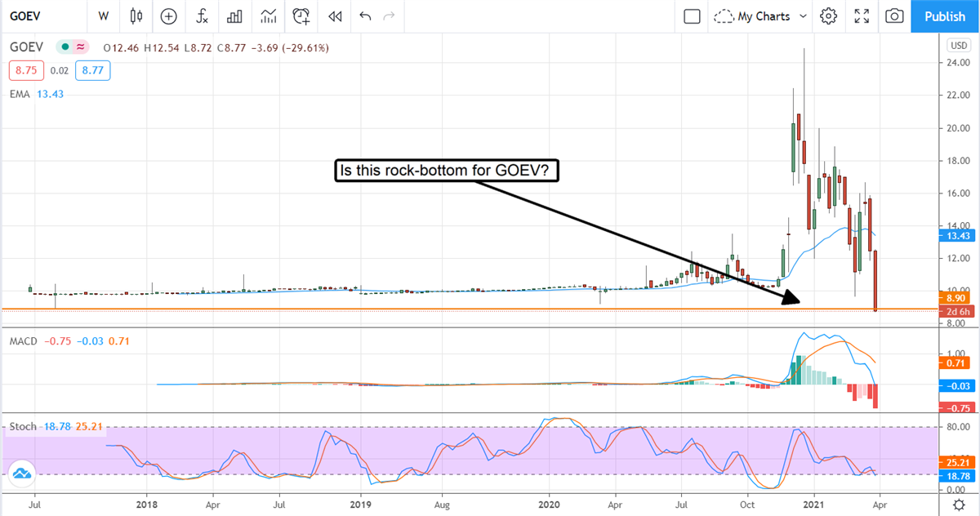
Task: Click the blue 18.78 Stoch axis label
Action: (955, 475)
